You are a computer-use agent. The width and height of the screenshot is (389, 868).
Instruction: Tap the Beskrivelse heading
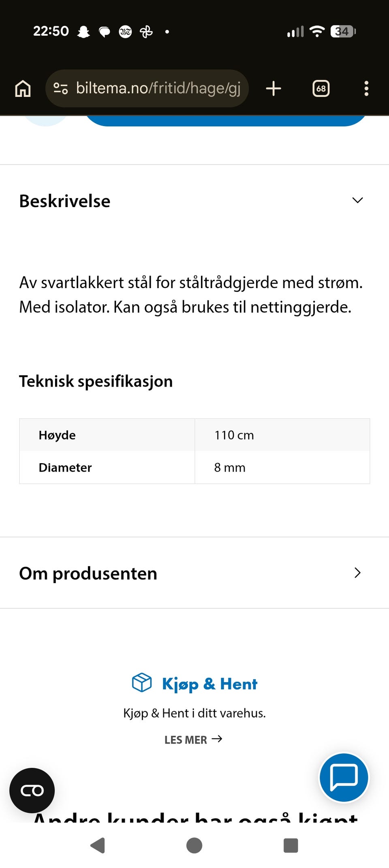(65, 201)
